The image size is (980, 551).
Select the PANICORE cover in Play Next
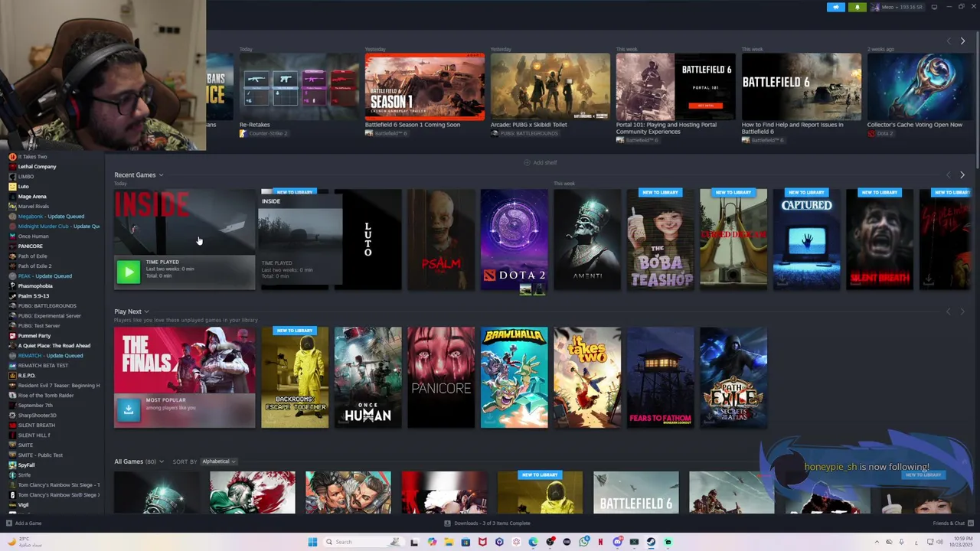[x=441, y=377]
